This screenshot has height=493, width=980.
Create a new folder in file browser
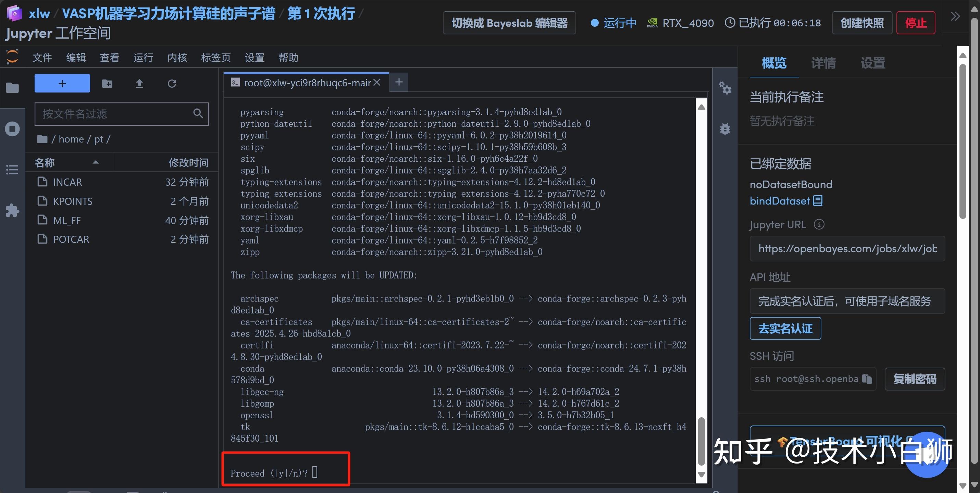pyautogui.click(x=107, y=83)
